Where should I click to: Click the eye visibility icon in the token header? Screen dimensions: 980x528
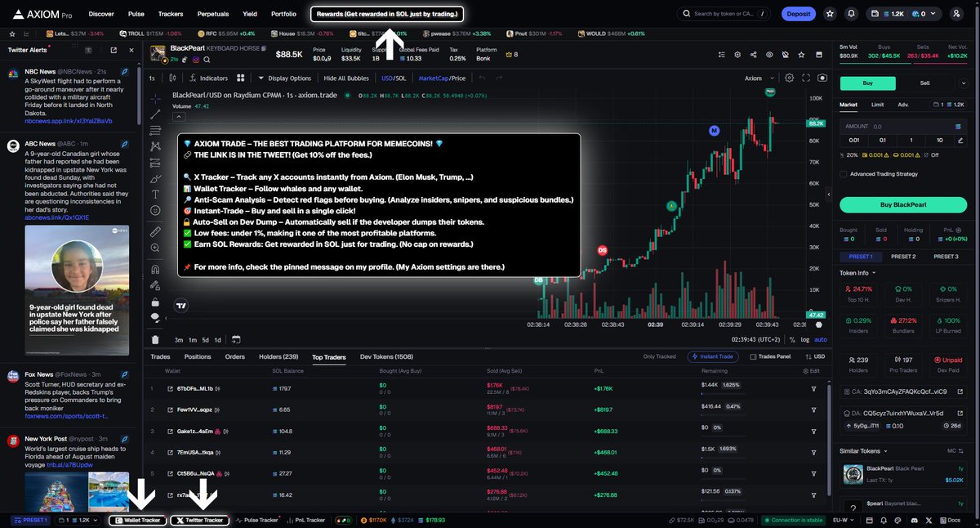click(x=769, y=54)
